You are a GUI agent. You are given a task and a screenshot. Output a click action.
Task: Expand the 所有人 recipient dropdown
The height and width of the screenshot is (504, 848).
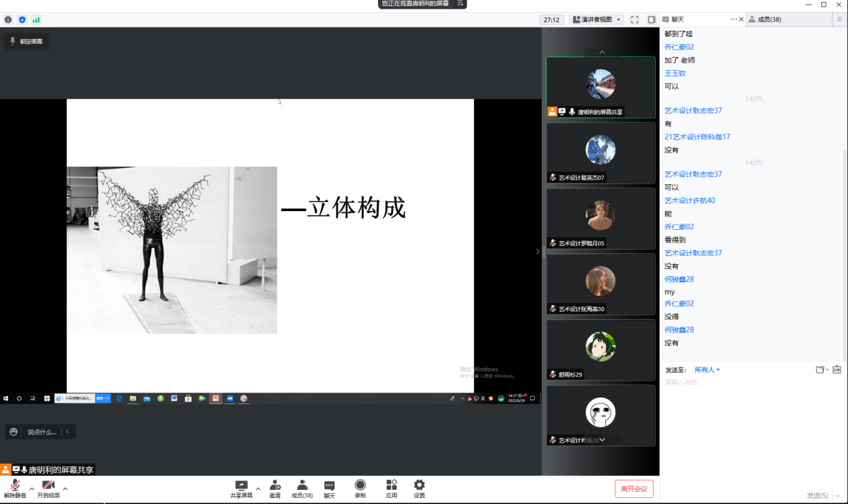(x=707, y=370)
